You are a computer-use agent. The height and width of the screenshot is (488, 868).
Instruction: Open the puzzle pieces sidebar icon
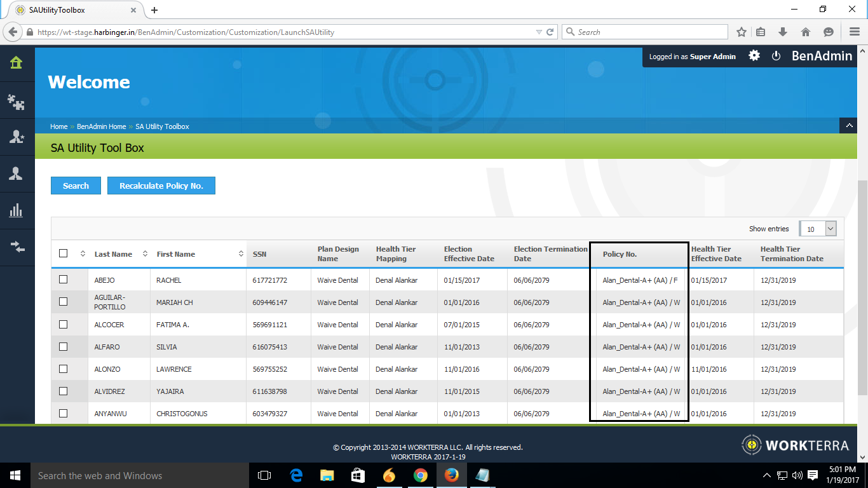coord(16,102)
